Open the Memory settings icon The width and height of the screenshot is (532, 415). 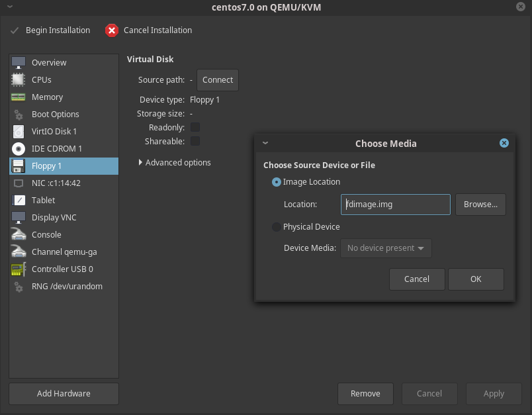[x=19, y=97]
